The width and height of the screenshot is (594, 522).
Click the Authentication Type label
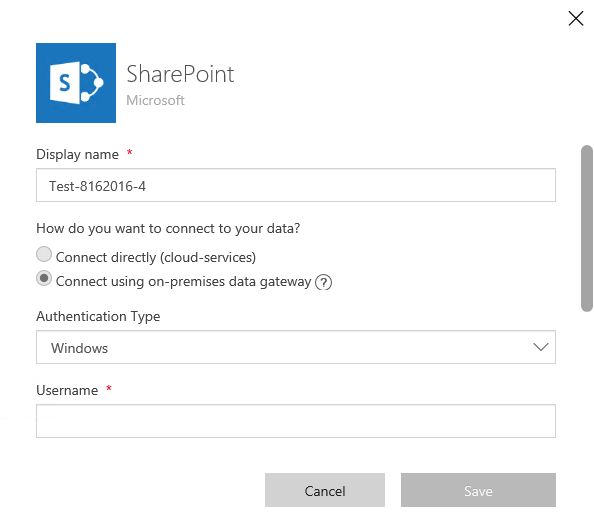click(x=98, y=316)
